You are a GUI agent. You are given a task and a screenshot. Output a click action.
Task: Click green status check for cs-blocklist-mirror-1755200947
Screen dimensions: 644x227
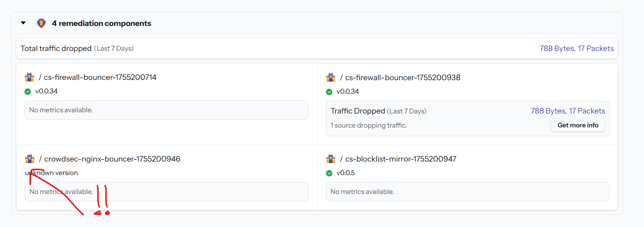tap(329, 173)
